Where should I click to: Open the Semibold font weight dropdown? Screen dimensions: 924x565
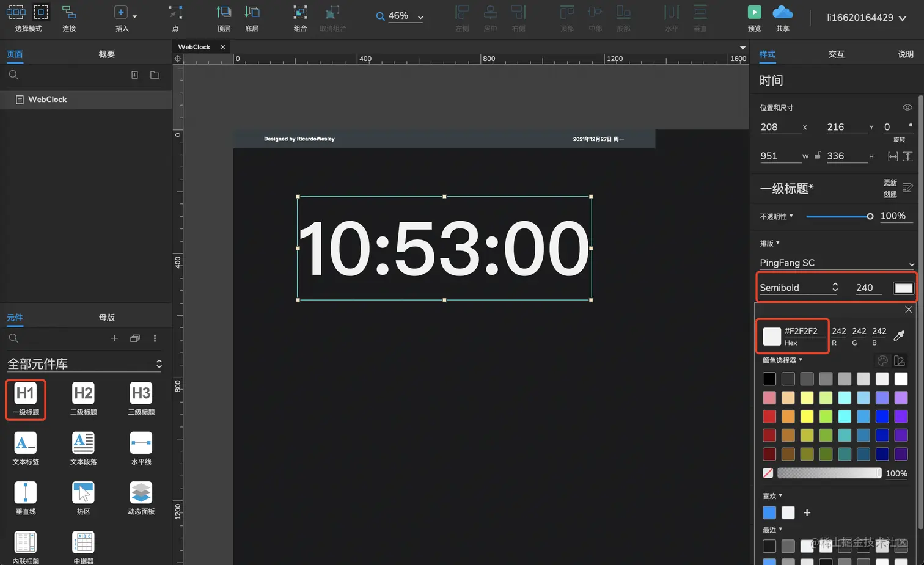point(799,288)
